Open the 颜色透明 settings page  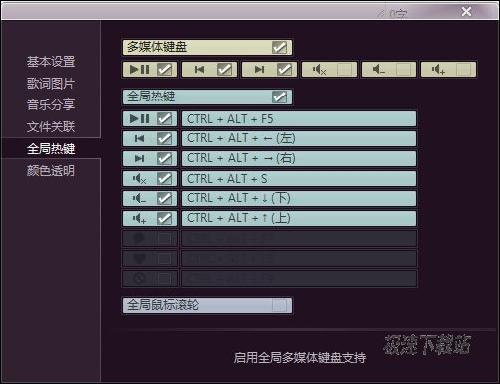pos(51,171)
